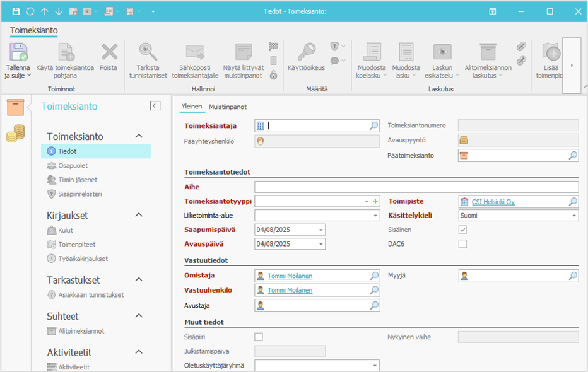Open Tarkista tunnistamiset in the ribbon

(x=148, y=52)
